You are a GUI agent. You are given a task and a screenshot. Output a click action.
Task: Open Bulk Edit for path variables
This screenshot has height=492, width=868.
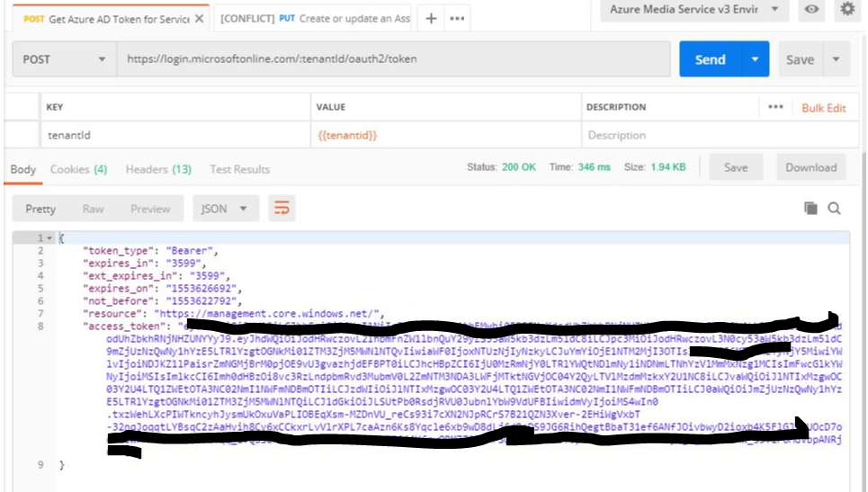point(824,108)
